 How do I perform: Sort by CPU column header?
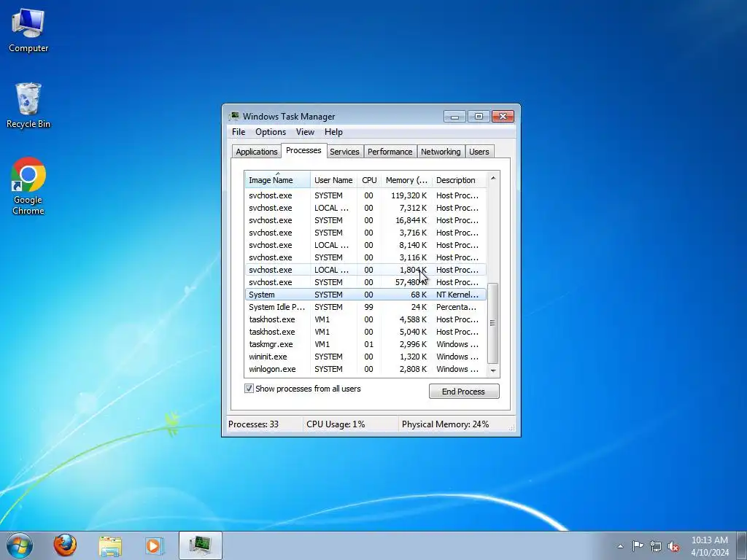tap(369, 180)
